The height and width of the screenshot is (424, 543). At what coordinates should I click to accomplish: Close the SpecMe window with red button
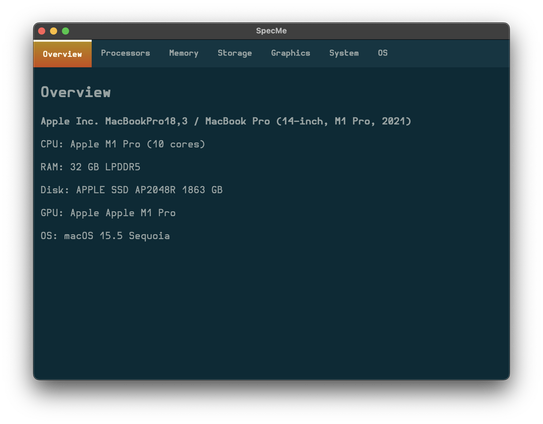(x=42, y=31)
